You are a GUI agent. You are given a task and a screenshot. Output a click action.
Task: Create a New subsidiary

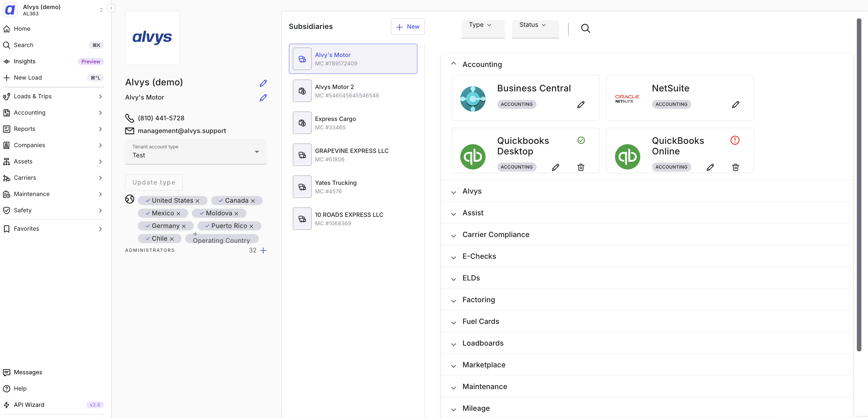(x=408, y=27)
